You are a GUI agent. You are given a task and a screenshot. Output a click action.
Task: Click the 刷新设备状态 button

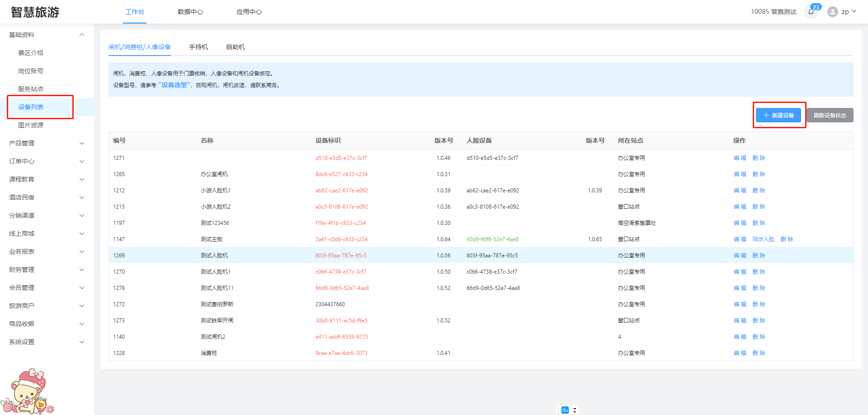[830, 115]
